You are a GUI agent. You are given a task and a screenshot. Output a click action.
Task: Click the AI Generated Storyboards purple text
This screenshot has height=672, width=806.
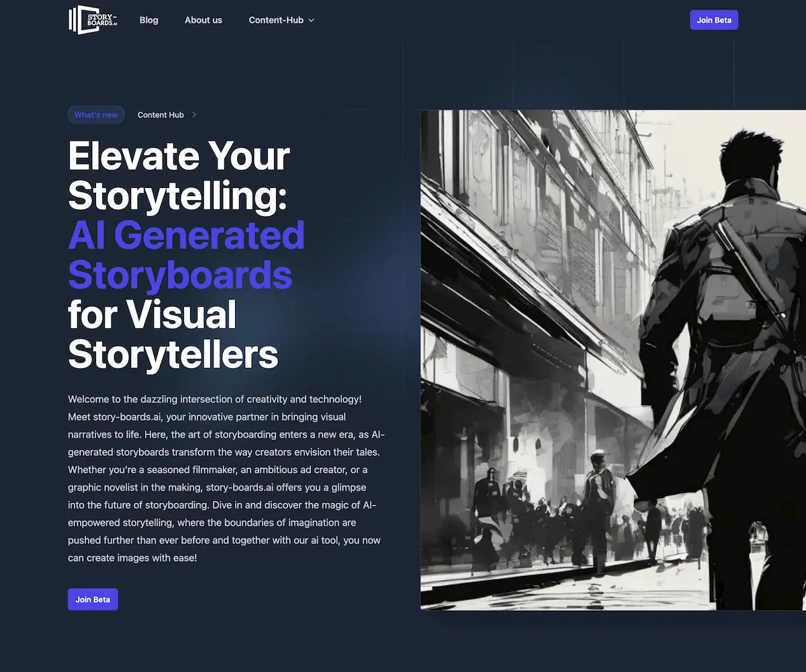pyautogui.click(x=187, y=255)
